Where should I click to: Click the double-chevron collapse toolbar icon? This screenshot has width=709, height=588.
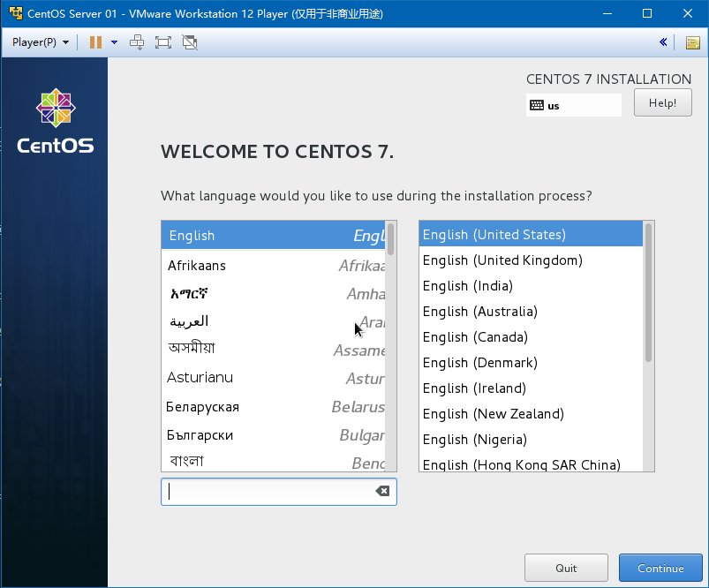(x=663, y=42)
